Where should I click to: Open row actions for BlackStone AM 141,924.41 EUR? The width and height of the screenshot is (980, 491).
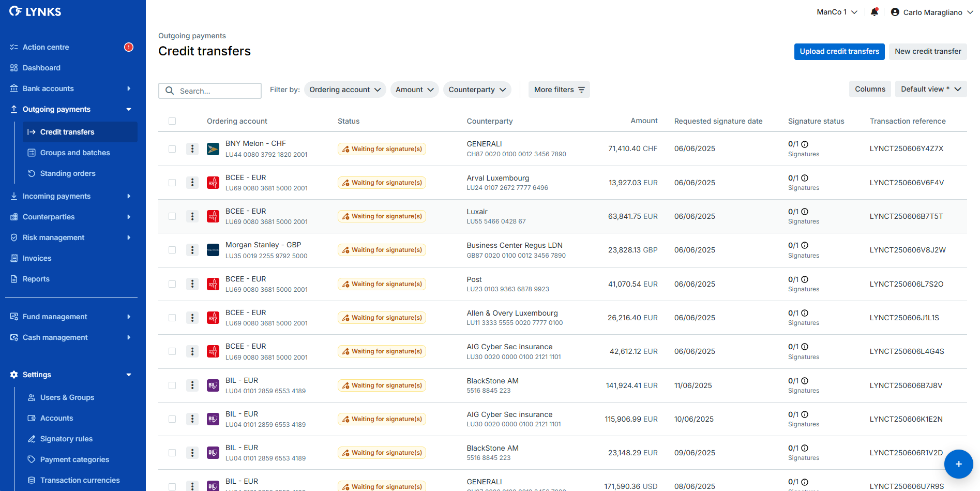(x=192, y=385)
